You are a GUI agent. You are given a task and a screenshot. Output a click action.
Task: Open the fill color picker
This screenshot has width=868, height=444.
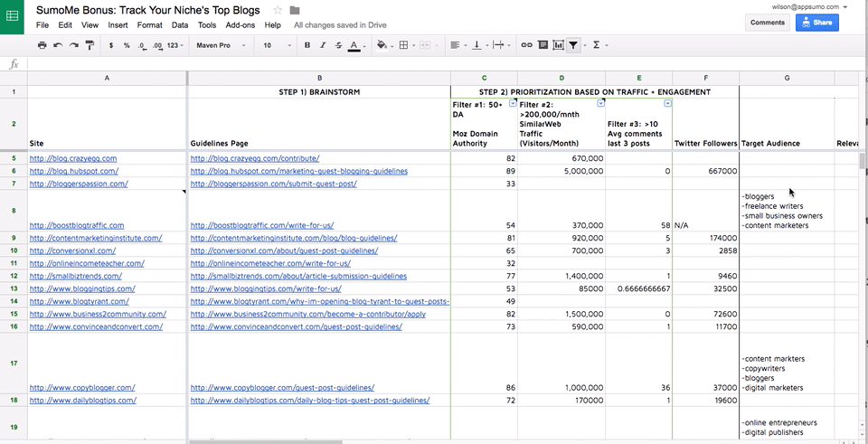382,45
